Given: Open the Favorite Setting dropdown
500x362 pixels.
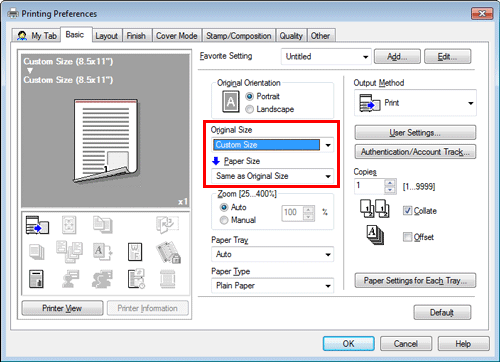Looking at the screenshot, I should point(326,57).
